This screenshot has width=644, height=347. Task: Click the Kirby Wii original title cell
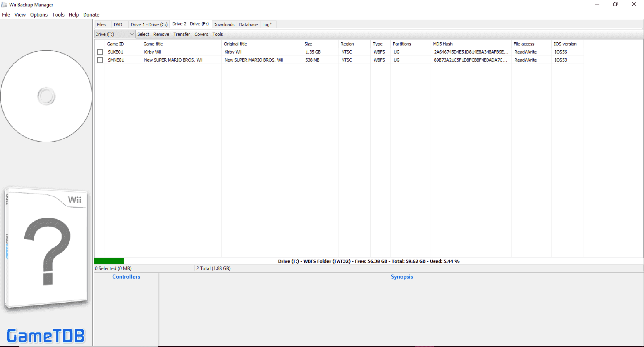[233, 52]
